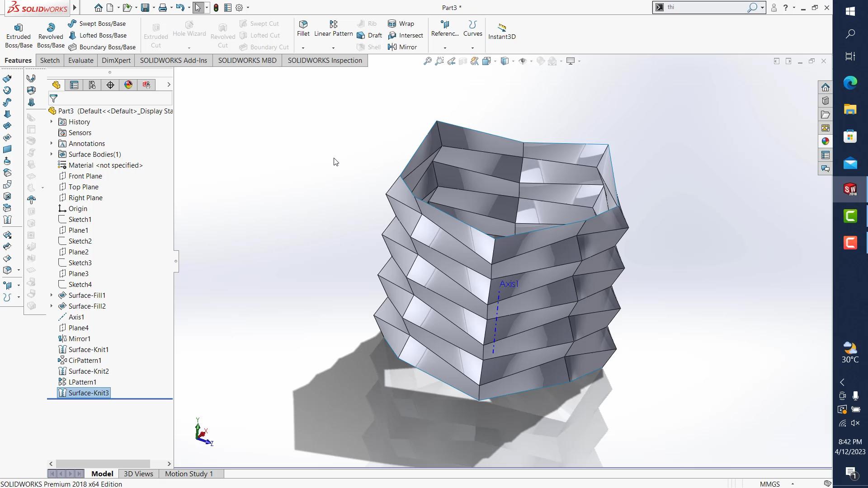The height and width of the screenshot is (488, 868).
Task: Select CirPattern1 in feature tree
Action: tap(85, 360)
